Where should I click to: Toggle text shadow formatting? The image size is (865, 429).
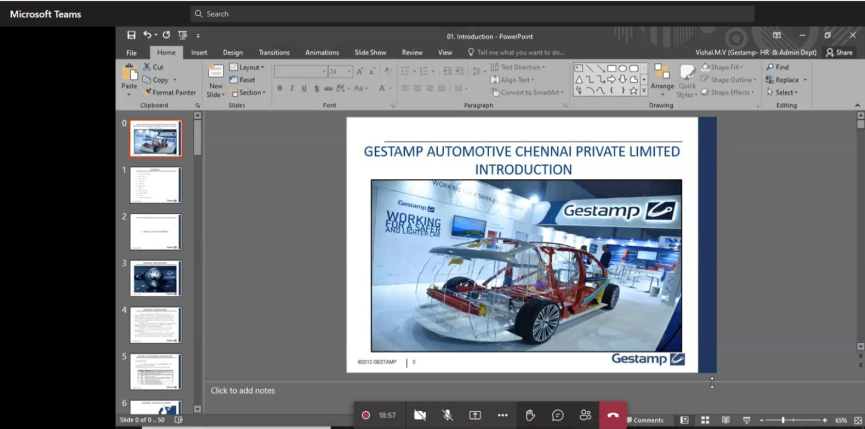coord(317,88)
